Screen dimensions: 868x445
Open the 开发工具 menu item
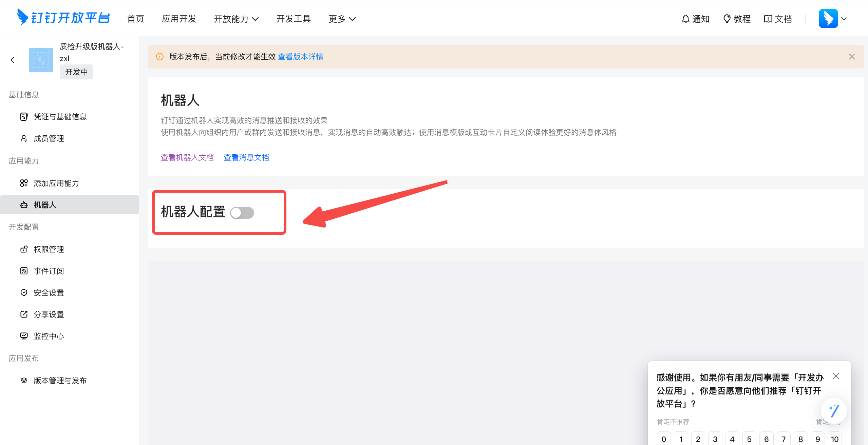(294, 19)
